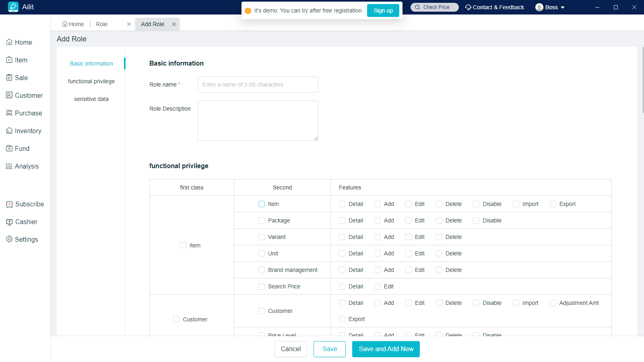Open Analysis chart icon in sidebar
The width and height of the screenshot is (644, 362).
(x=9, y=166)
